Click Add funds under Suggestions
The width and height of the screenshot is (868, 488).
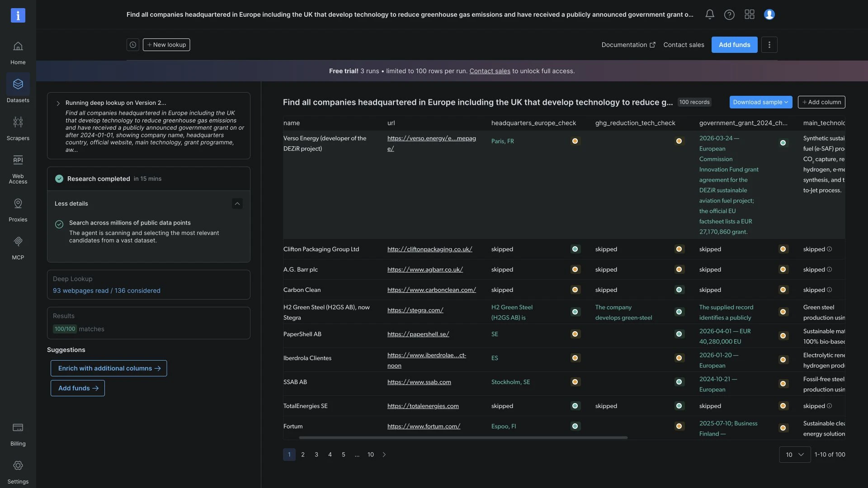tap(78, 388)
